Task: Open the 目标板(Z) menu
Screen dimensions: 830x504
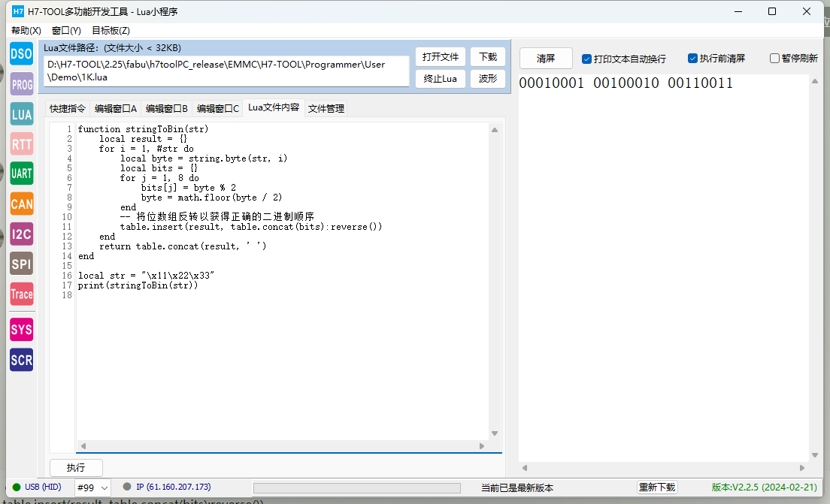Action: 111,30
